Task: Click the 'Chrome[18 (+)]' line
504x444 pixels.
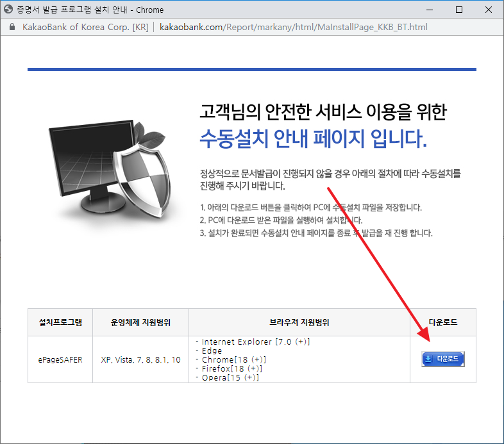Action: 231,360
